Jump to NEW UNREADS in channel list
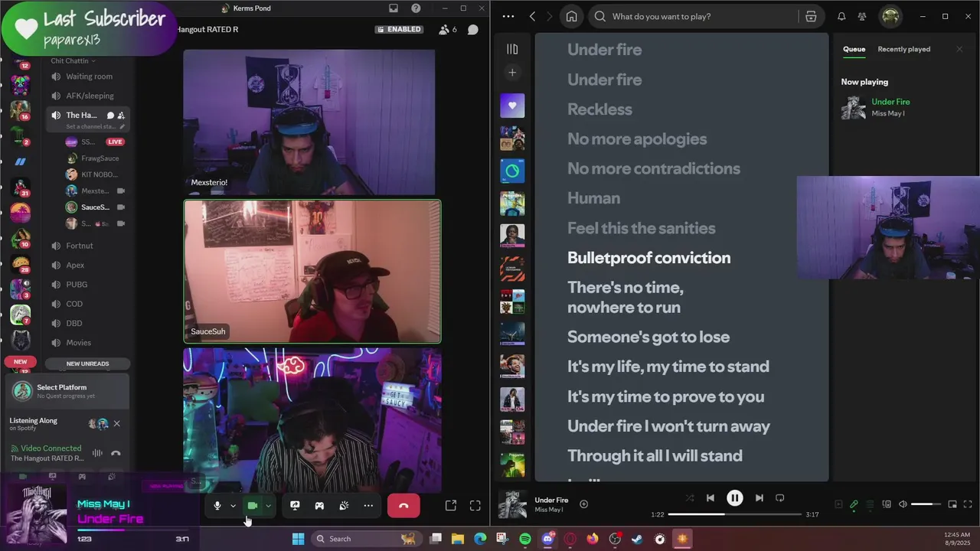980x551 pixels. [88, 364]
